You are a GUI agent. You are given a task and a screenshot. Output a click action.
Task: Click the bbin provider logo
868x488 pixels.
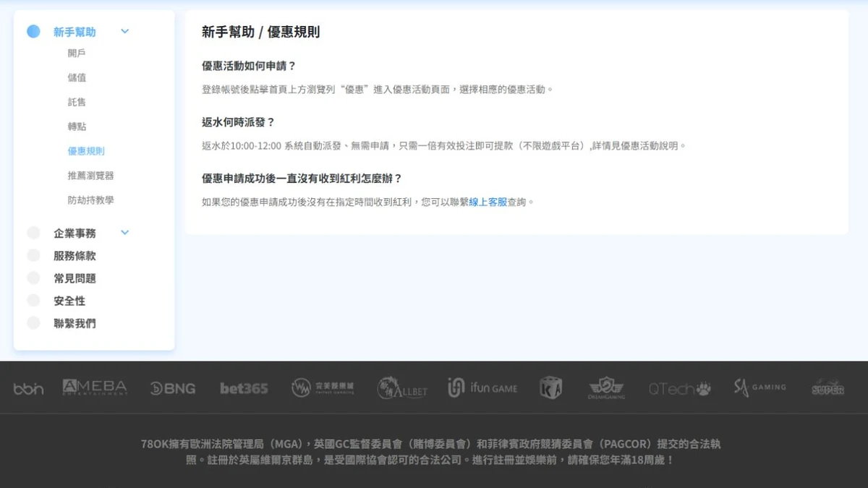click(x=28, y=389)
